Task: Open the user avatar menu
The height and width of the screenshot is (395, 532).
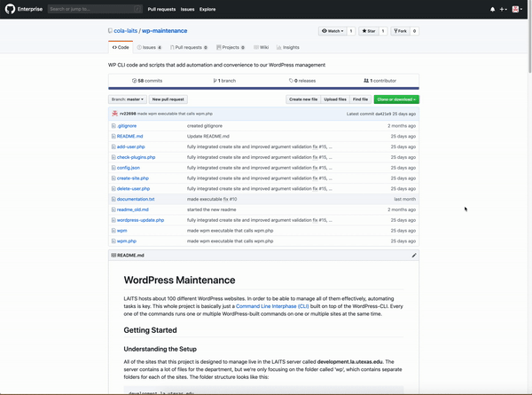Action: point(517,10)
